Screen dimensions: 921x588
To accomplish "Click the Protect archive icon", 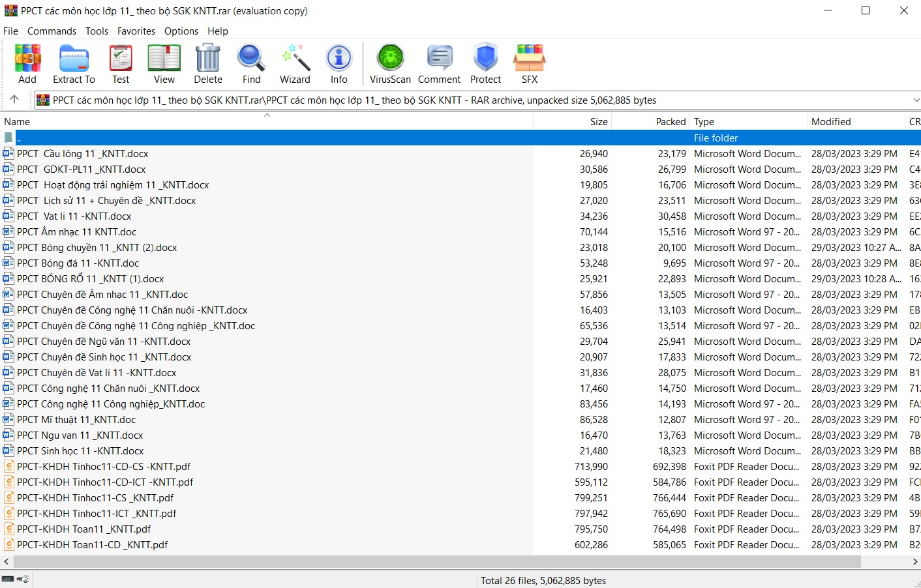I will pos(485,64).
